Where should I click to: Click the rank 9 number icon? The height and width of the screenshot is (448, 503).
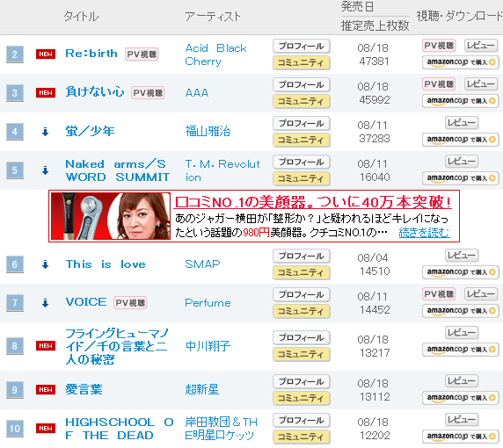point(15,390)
